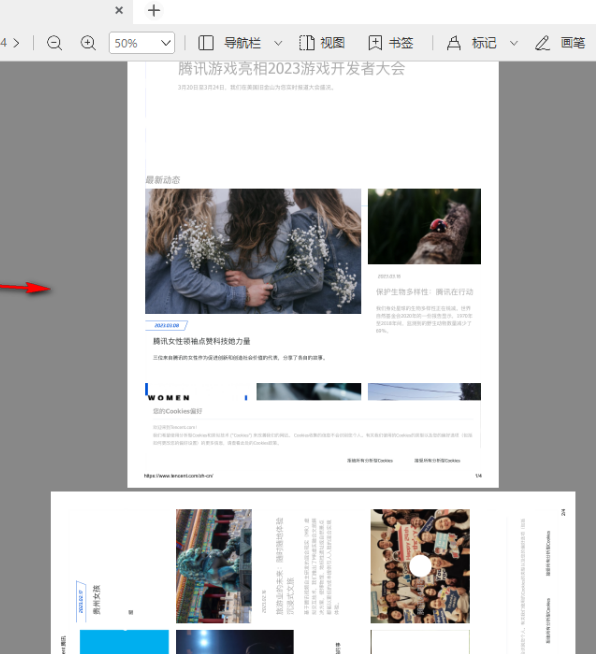Click the 腾讯游戏亮相2023游戏开发者大会 heading
Image resolution: width=596 pixels, height=654 pixels.
tap(292, 69)
